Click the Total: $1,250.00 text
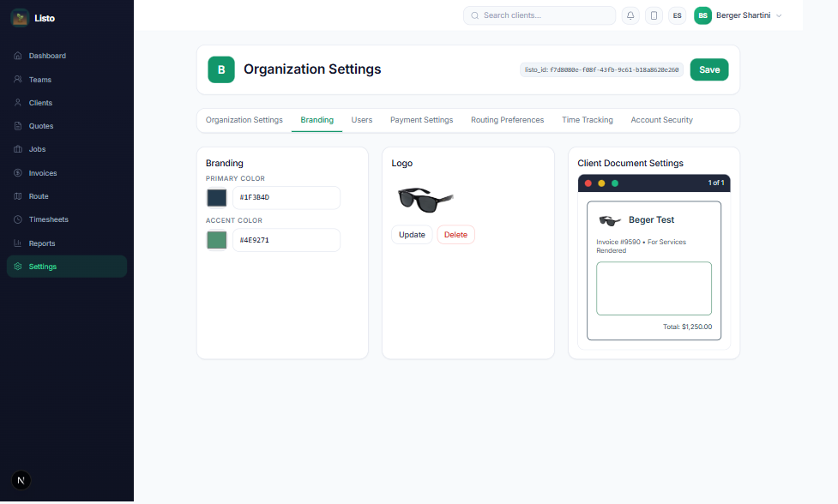 687,327
